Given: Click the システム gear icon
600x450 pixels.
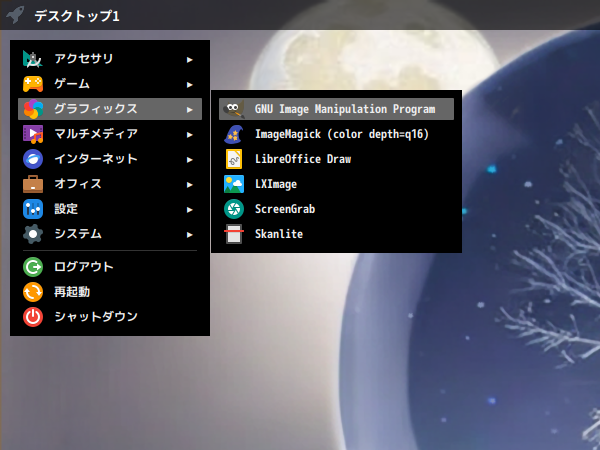Looking at the screenshot, I should (x=33, y=234).
